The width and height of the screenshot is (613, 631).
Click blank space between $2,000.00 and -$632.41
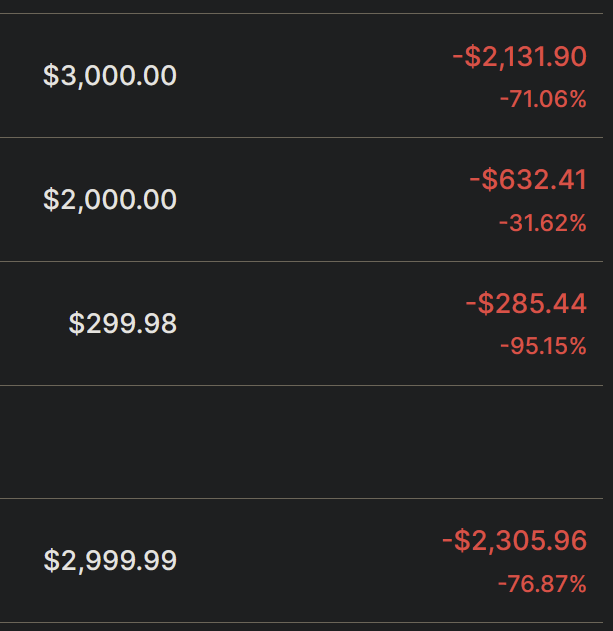320,200
